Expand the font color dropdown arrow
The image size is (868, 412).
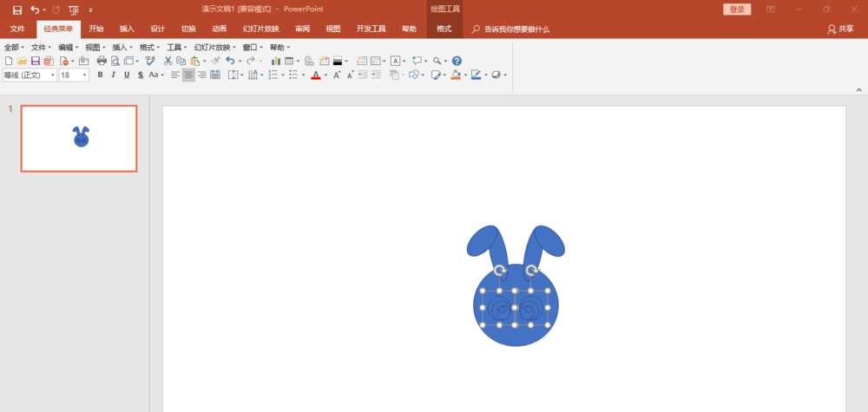pos(325,75)
